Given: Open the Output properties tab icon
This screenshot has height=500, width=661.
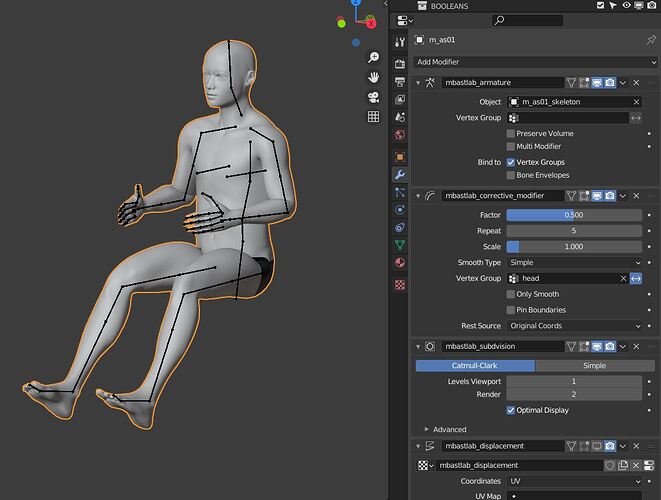Looking at the screenshot, I should (x=400, y=81).
